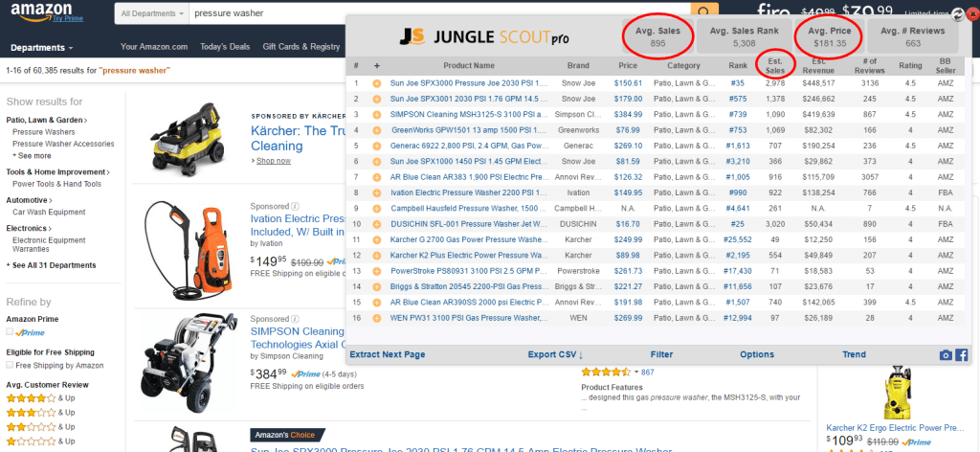This screenshot has width=980, height=452.
Task: Click the pressure washer search input
Action: [440, 13]
